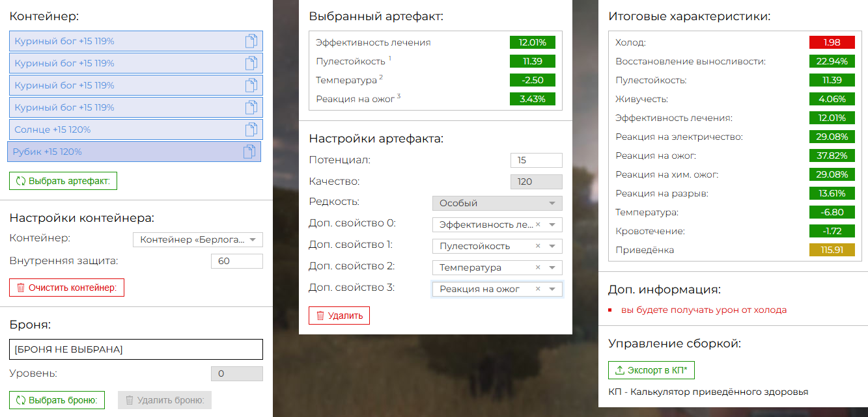868x417 pixels.
Task: Open Доп. свойство 3 dropdown arrow
Action: [x=552, y=289]
